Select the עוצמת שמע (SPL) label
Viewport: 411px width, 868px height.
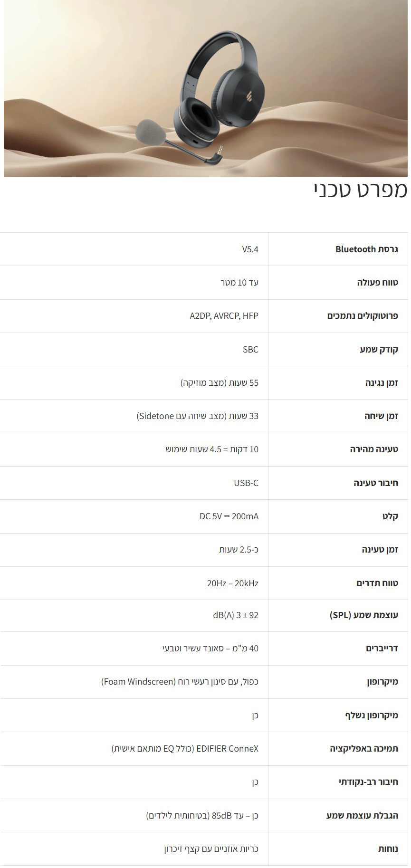pos(364,615)
